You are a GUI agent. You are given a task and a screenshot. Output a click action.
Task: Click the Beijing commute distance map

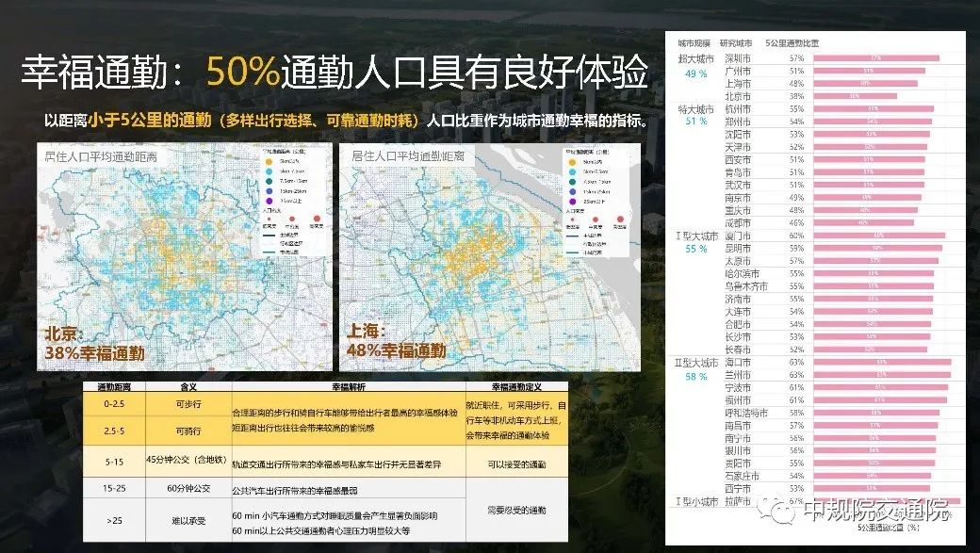click(185, 257)
